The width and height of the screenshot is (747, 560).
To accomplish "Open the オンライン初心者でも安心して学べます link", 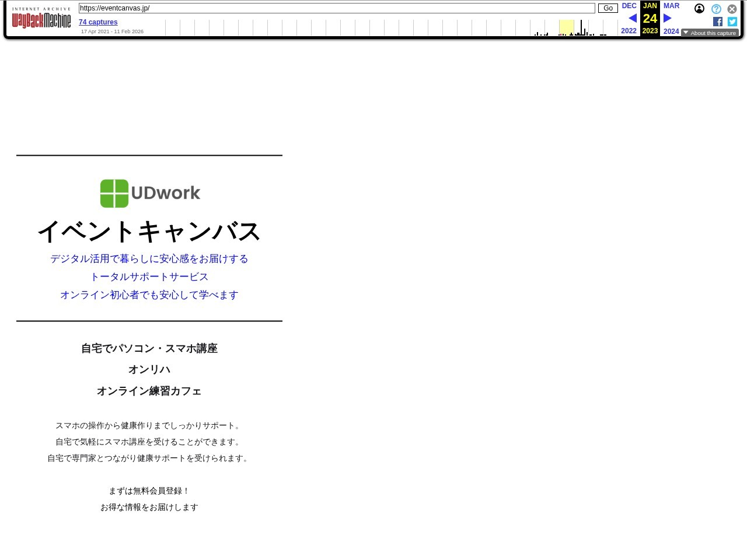I will point(149,295).
